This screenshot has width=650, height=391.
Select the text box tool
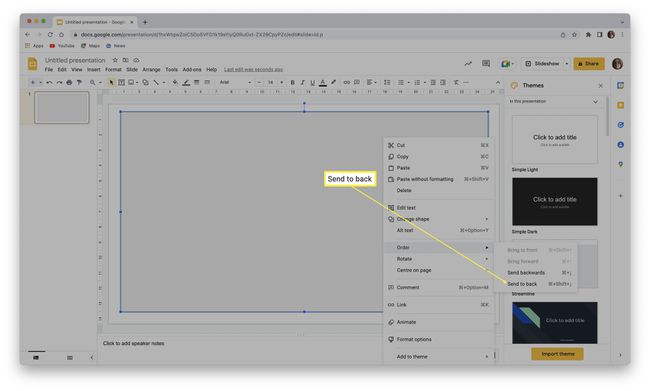(121, 83)
